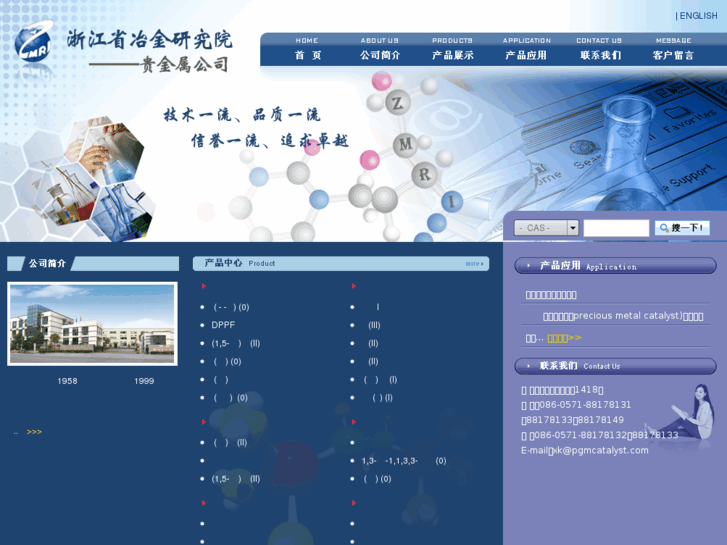Click the 产品应用 Application section header
727x545 pixels.
coord(615,266)
